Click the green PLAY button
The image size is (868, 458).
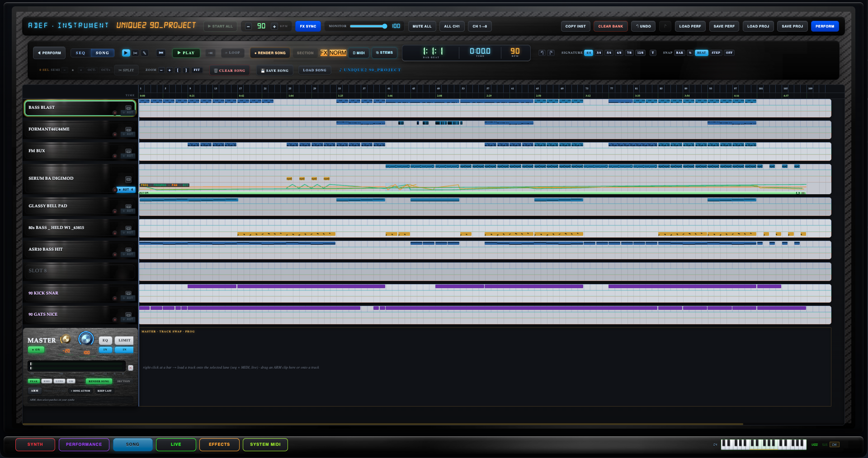coord(186,53)
